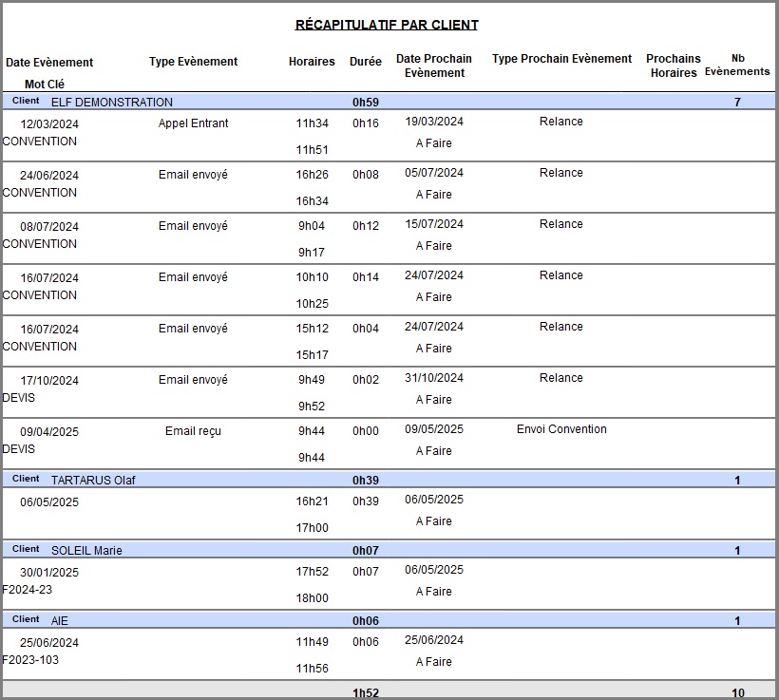Select the AIE client row
This screenshot has width=779, height=700.
click(389, 619)
